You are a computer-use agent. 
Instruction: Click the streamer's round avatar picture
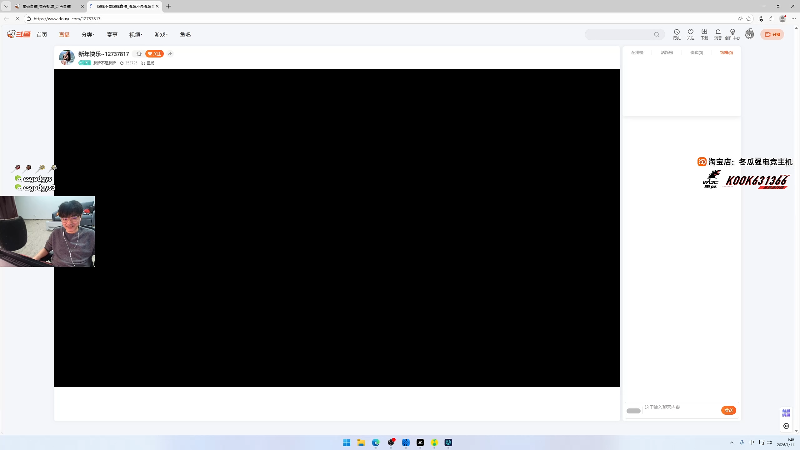pyautogui.click(x=66, y=57)
